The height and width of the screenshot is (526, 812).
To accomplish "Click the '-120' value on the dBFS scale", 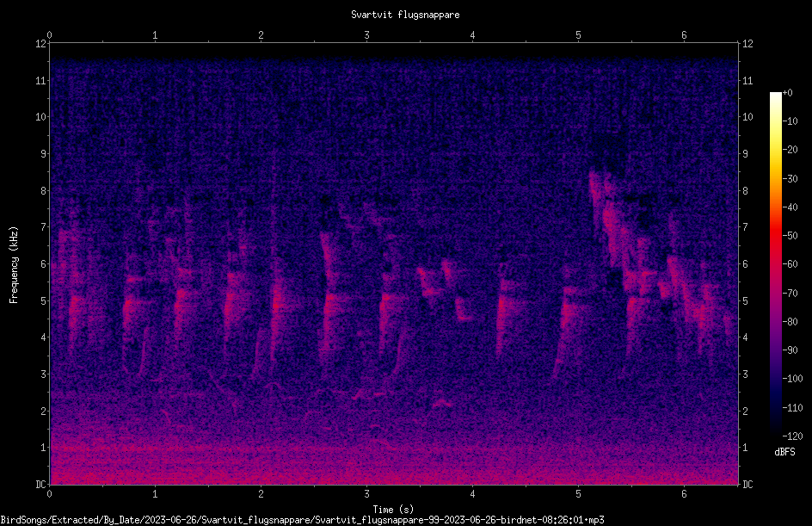I will coord(792,436).
